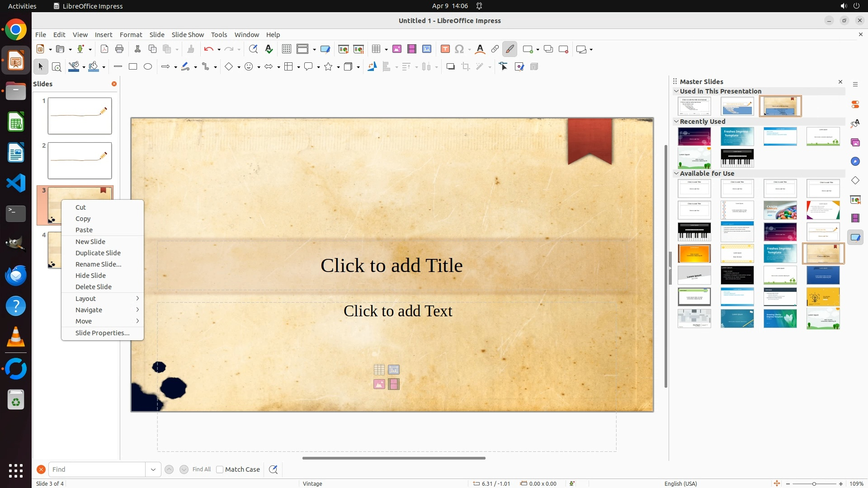The width and height of the screenshot is (868, 488).
Task: Adjust the zoom slider in status bar
Action: coord(814,483)
